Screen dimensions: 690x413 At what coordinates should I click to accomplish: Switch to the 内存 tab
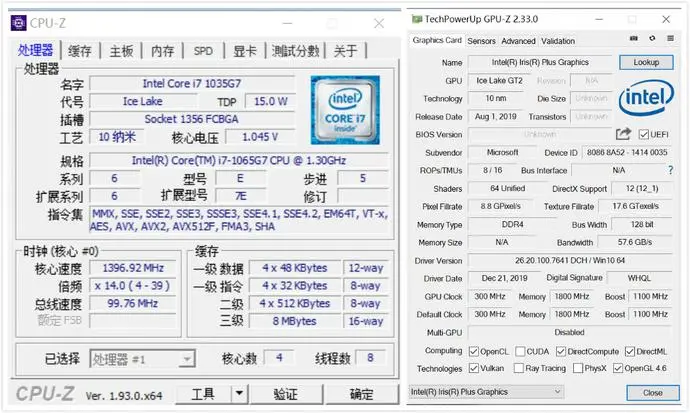tap(162, 51)
